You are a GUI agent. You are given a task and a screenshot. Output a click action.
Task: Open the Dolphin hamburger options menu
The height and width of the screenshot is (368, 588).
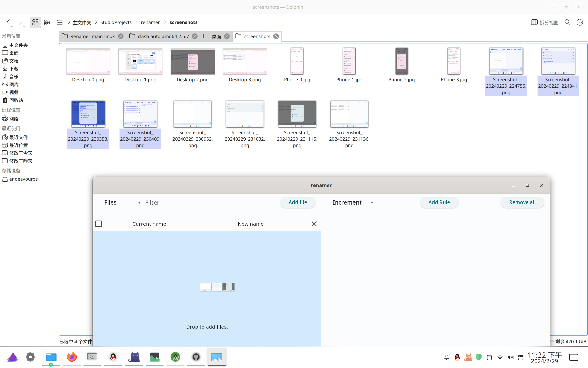coord(579,22)
